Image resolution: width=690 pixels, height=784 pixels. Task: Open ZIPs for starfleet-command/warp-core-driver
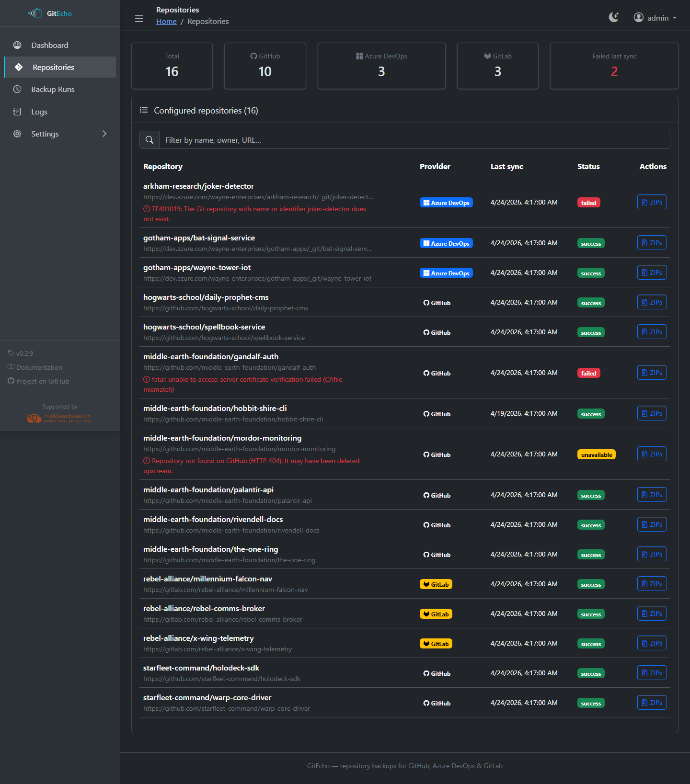pyautogui.click(x=652, y=703)
